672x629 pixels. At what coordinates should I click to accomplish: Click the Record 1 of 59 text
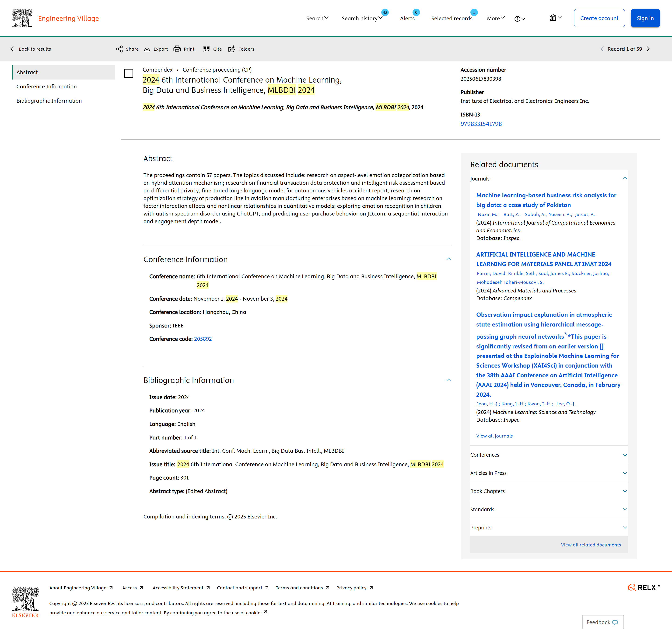tap(624, 49)
